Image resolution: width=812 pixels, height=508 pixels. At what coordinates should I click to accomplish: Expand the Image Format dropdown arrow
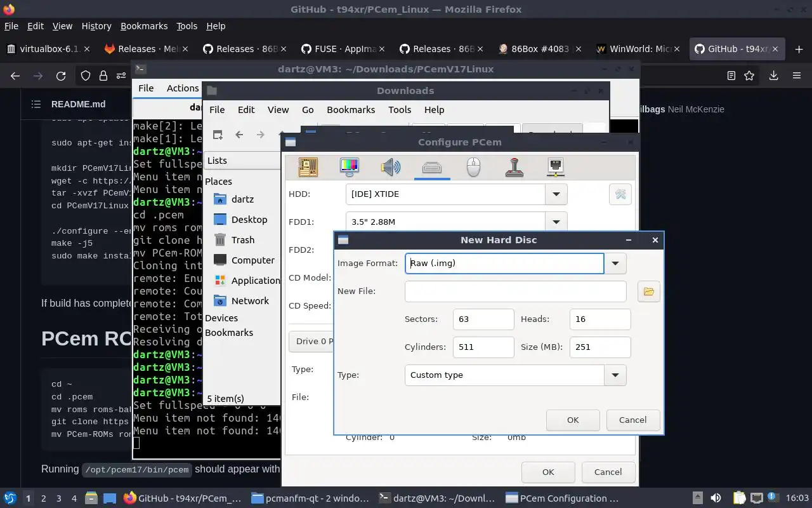[615, 264]
